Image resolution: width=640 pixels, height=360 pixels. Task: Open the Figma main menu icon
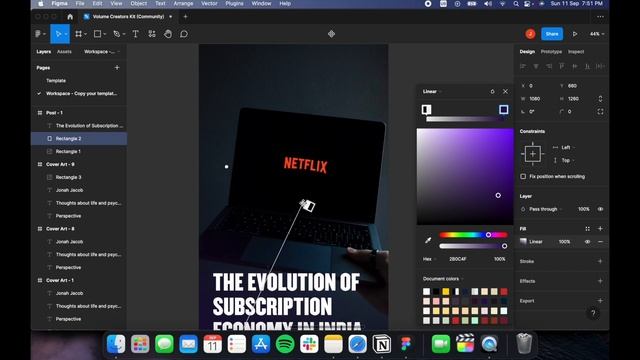coord(38,34)
